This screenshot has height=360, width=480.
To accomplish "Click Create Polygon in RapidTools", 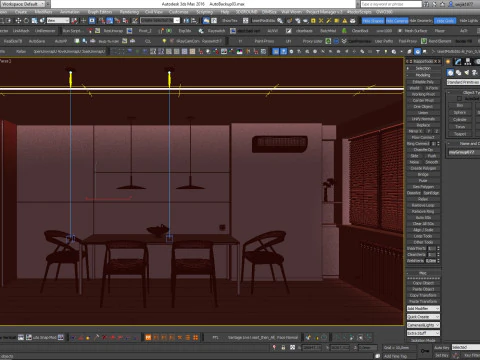I will tap(423, 168).
